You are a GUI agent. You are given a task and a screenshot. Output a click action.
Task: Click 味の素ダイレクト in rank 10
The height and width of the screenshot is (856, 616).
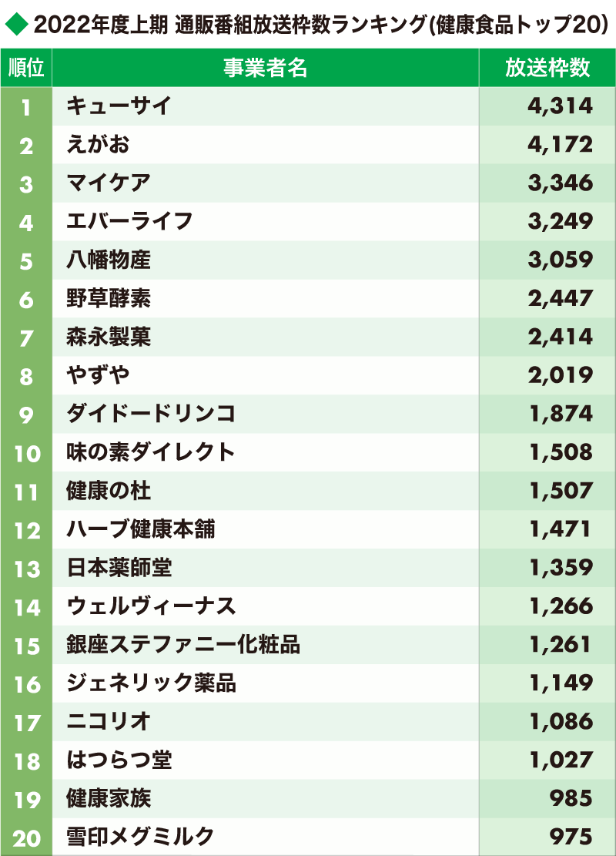(151, 452)
